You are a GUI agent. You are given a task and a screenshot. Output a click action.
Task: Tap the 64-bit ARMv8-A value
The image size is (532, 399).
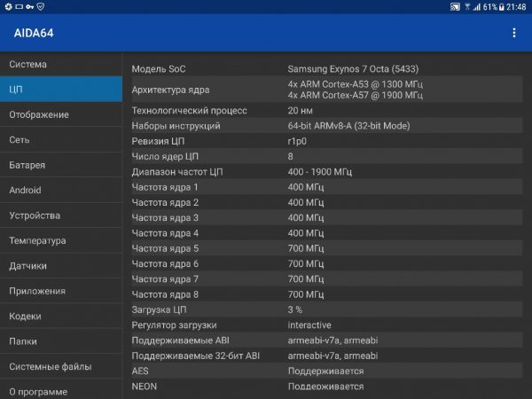tap(348, 126)
